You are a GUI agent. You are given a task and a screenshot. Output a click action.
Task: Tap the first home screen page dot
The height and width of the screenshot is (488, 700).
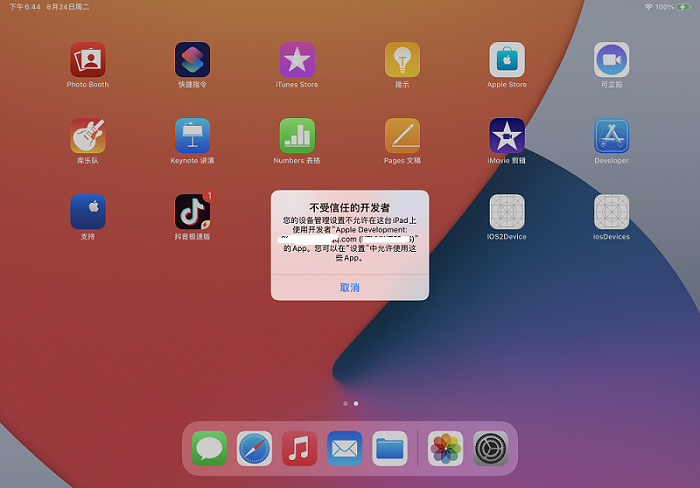pyautogui.click(x=346, y=404)
